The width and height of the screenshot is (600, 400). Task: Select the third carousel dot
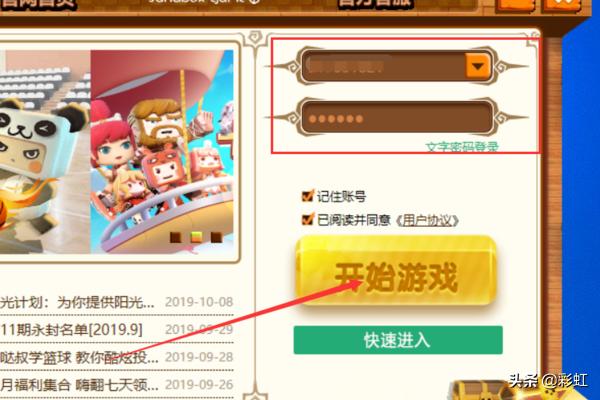(216, 237)
